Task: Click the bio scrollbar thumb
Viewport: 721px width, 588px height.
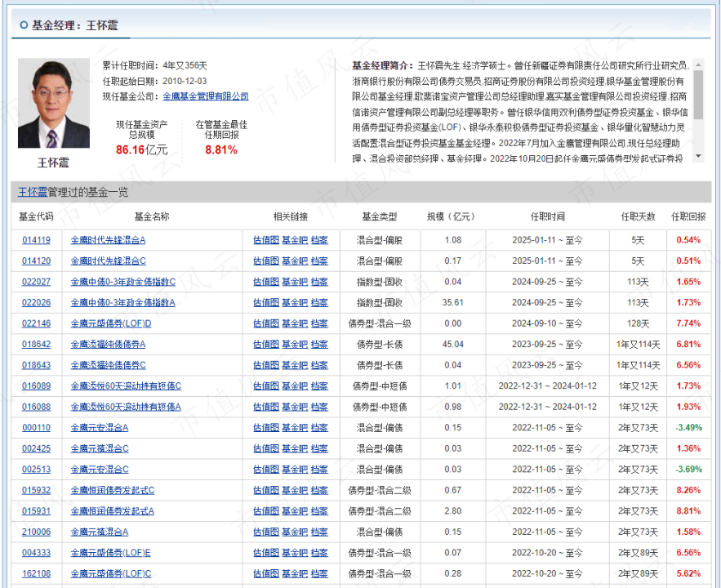Action: point(698,94)
